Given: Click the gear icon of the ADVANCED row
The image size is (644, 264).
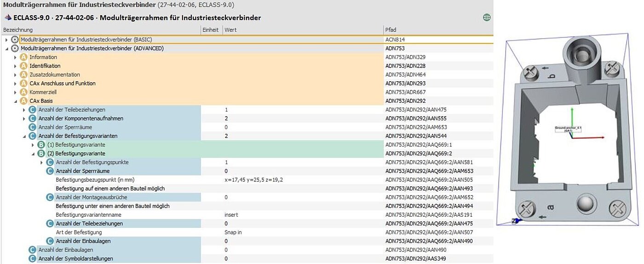Looking at the screenshot, I should (15, 48).
